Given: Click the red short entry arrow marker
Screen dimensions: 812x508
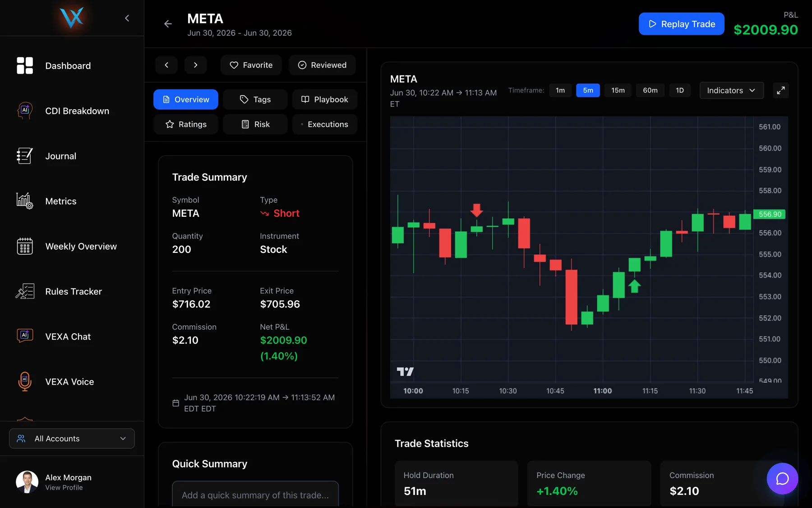Looking at the screenshot, I should (477, 210).
